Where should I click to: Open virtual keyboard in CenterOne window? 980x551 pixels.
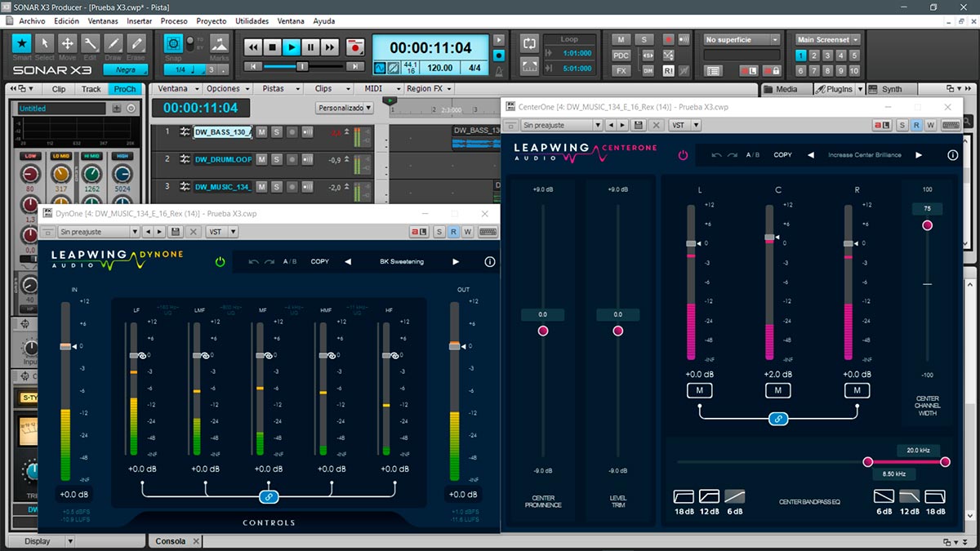point(951,126)
